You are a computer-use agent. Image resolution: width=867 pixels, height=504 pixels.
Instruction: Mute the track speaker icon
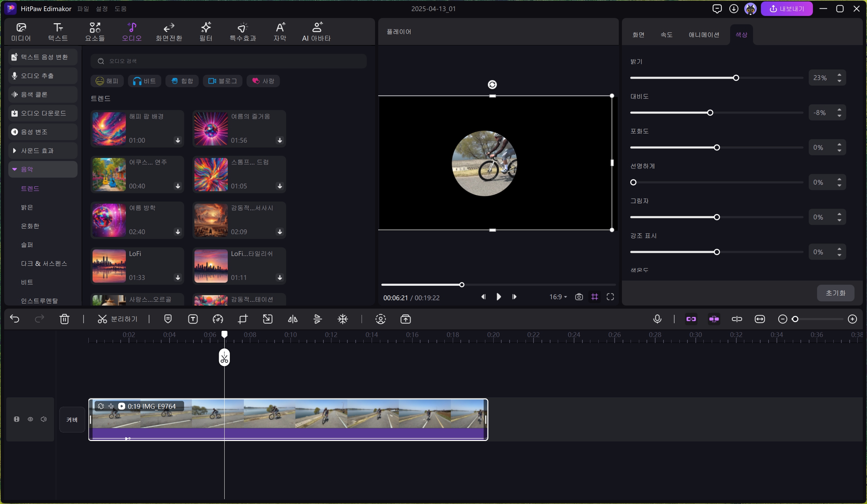[44, 419]
